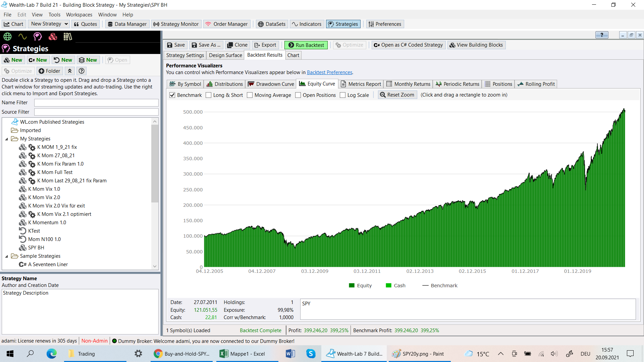Open the strategies help question mark icon
The width and height of the screenshot is (644, 362).
[x=82, y=71]
